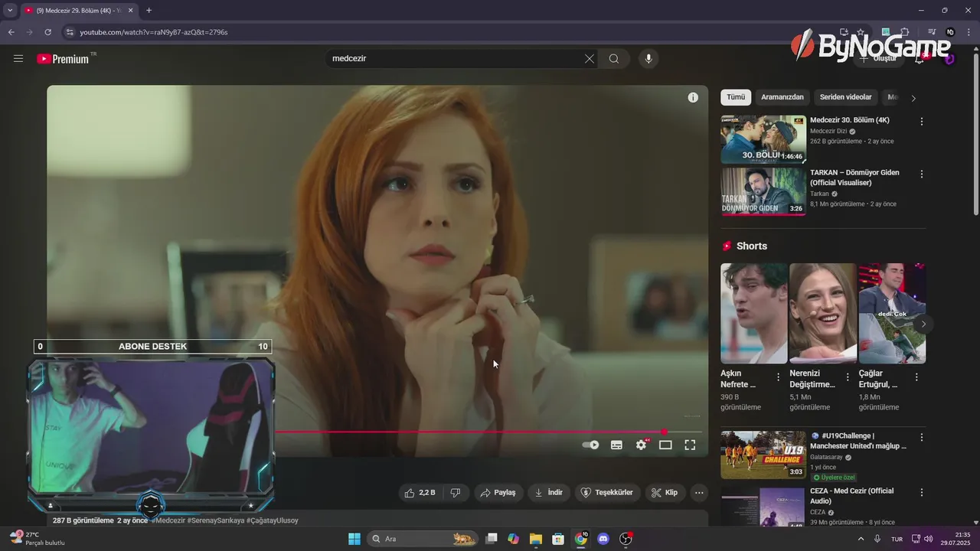The width and height of the screenshot is (980, 551).
Task: Open a new browser tab with plus
Action: [x=149, y=11]
